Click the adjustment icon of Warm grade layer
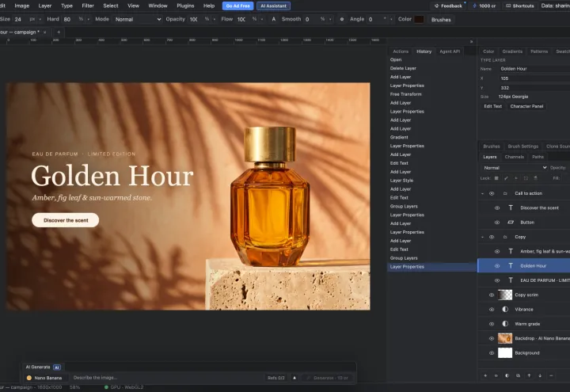The height and width of the screenshot is (392, 570). 505,324
